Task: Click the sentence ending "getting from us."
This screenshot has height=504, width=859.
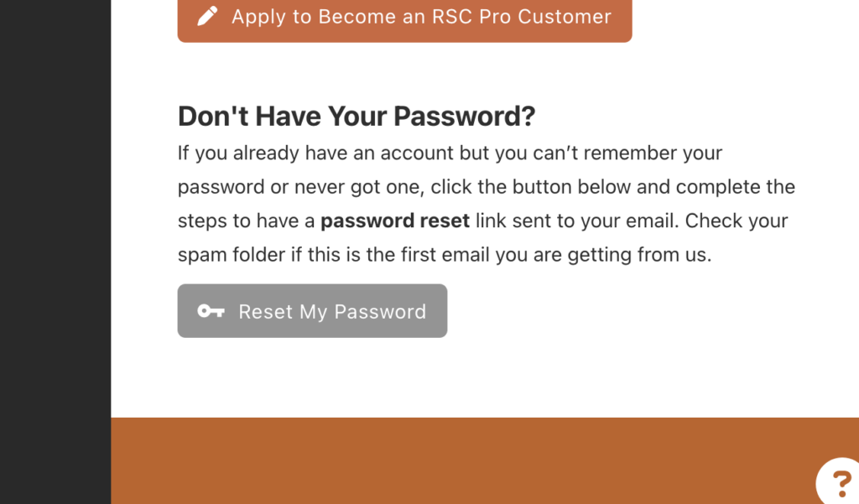Action: coord(445,255)
